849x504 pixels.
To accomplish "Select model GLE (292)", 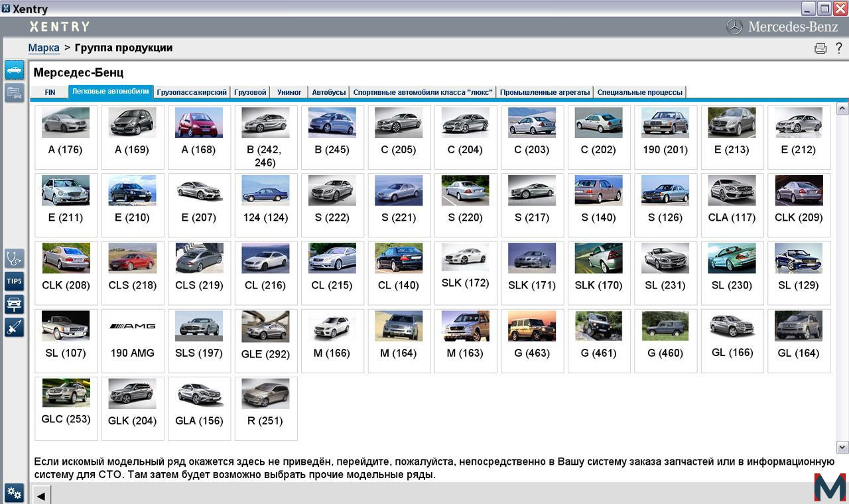I will coord(266,340).
